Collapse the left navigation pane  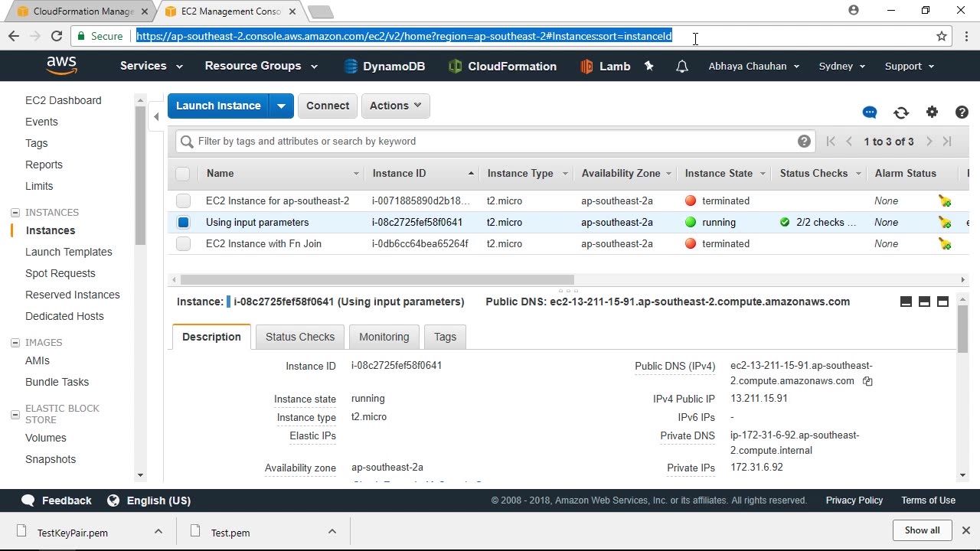click(x=156, y=117)
